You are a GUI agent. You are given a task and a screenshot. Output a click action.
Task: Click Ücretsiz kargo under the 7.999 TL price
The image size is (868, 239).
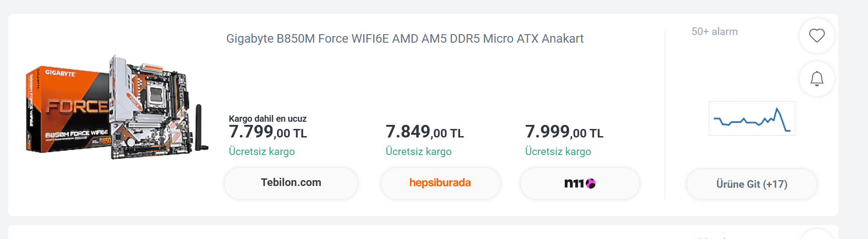tap(558, 151)
